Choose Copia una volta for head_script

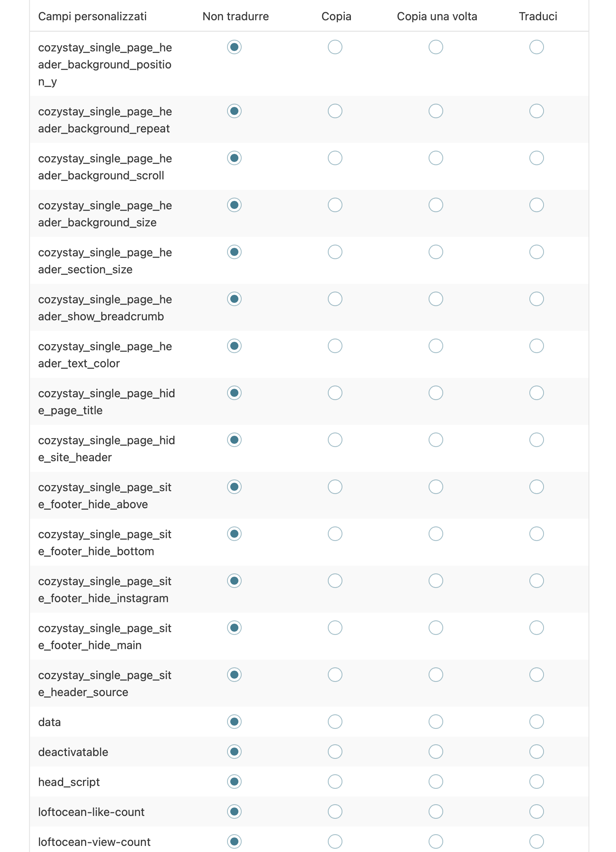[436, 782]
